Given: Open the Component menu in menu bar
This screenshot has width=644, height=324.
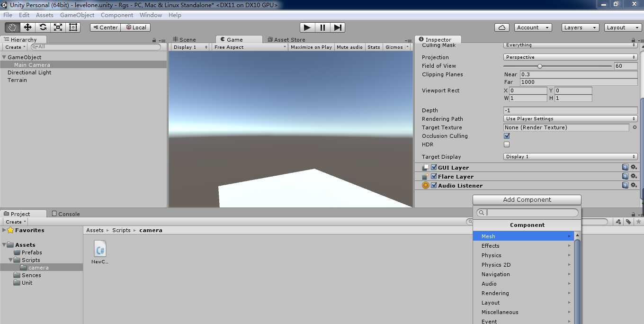Looking at the screenshot, I should [117, 15].
